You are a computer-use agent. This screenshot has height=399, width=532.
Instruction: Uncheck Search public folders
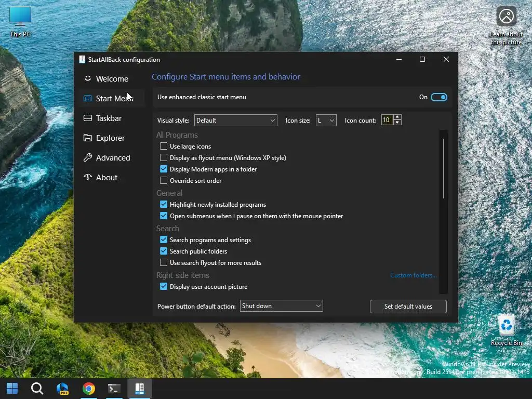(164, 251)
